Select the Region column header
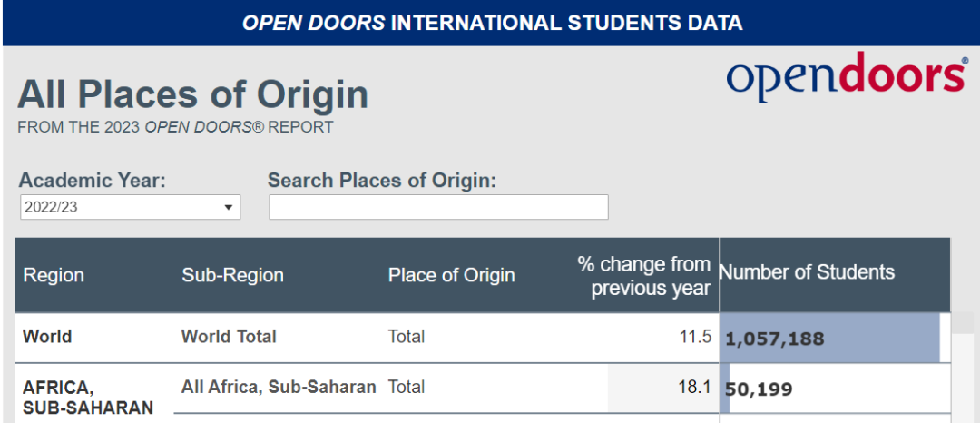The height and width of the screenshot is (423, 980). pos(54,275)
